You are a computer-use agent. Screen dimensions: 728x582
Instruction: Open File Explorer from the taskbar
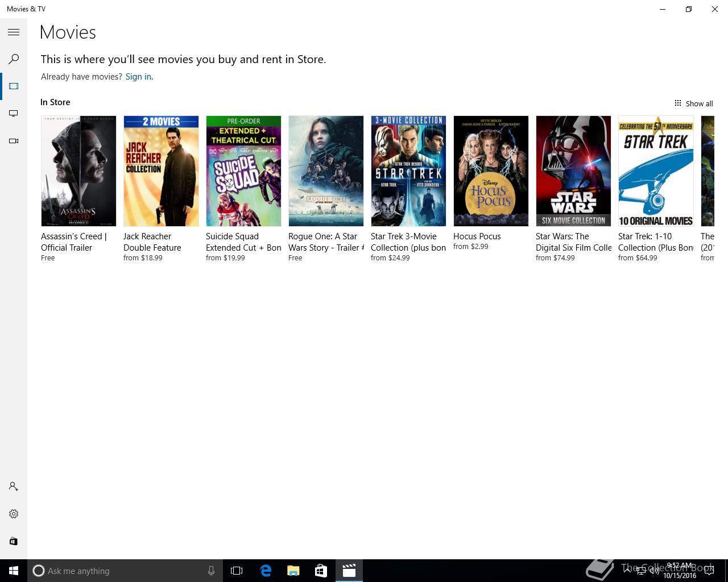pos(293,571)
